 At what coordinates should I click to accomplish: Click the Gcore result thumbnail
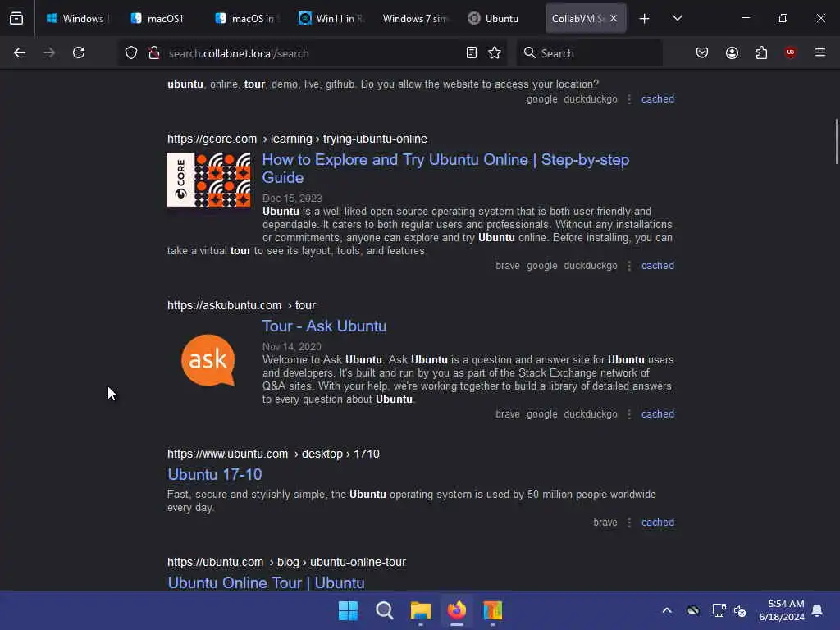[x=208, y=180]
